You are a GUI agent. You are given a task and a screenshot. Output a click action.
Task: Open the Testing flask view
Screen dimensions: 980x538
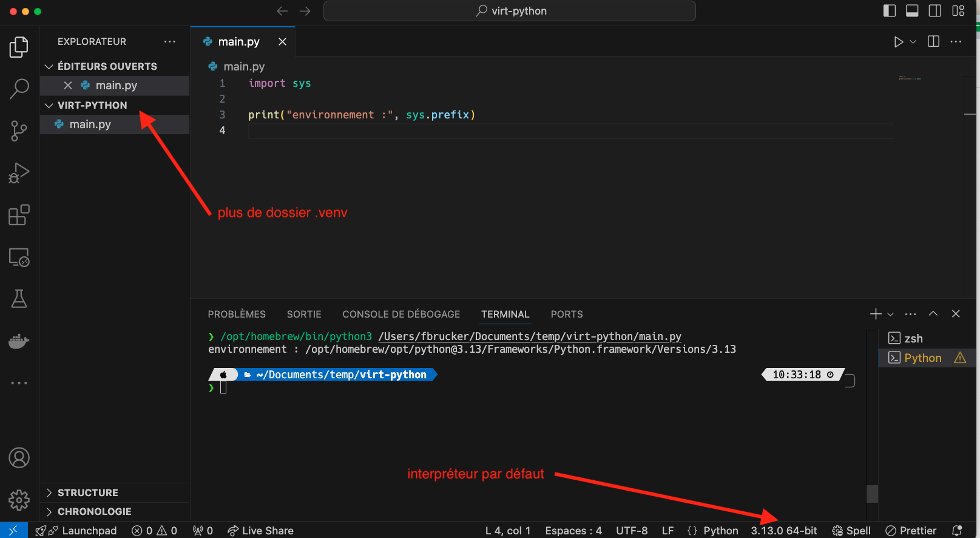tap(19, 299)
